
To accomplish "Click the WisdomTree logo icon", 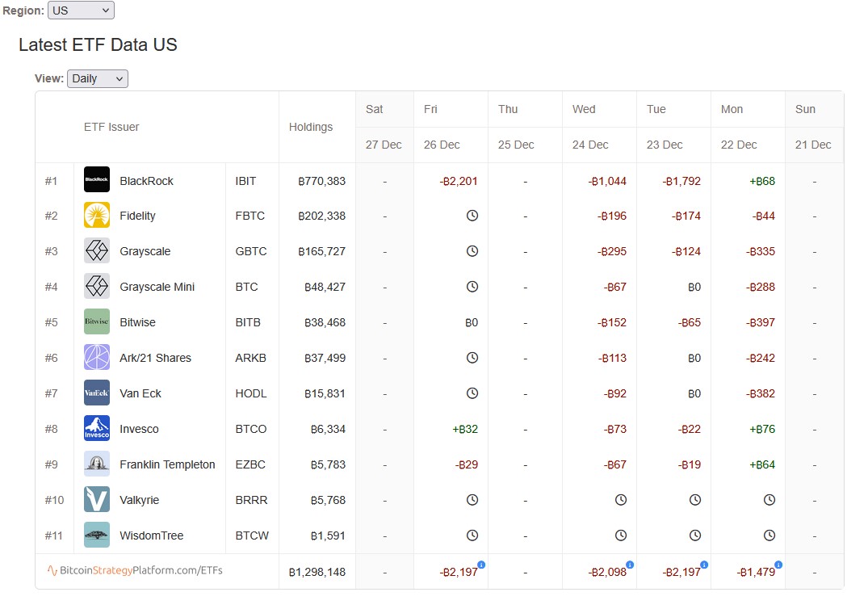I will point(97,535).
